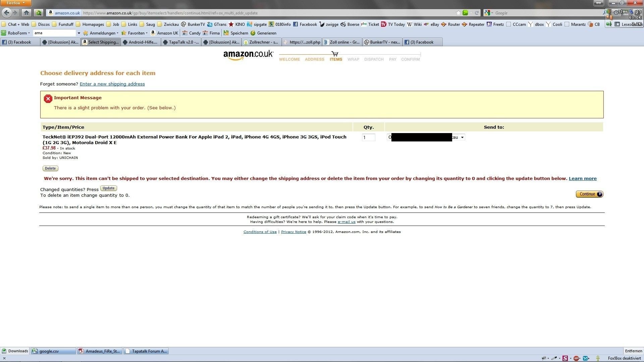Open Amadeus_FiRe_St... PDF download

[x=100, y=351]
